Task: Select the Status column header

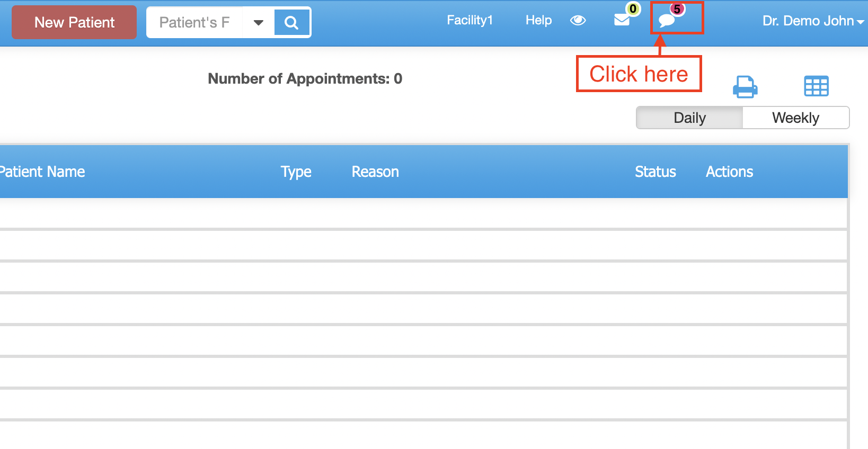Action: point(655,172)
